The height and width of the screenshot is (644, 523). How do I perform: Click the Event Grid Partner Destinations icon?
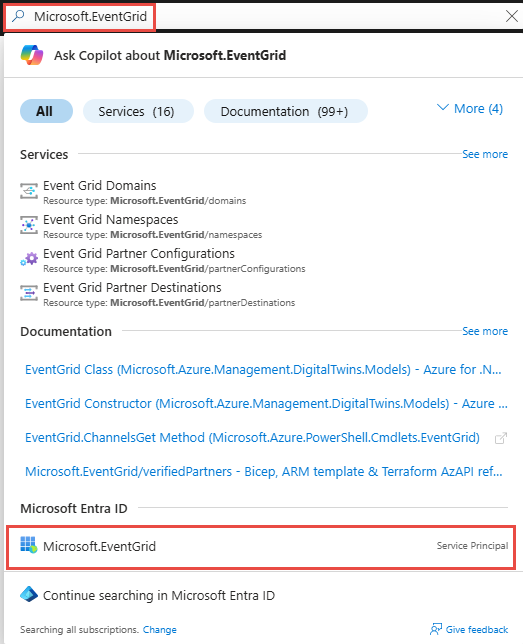click(x=29, y=293)
